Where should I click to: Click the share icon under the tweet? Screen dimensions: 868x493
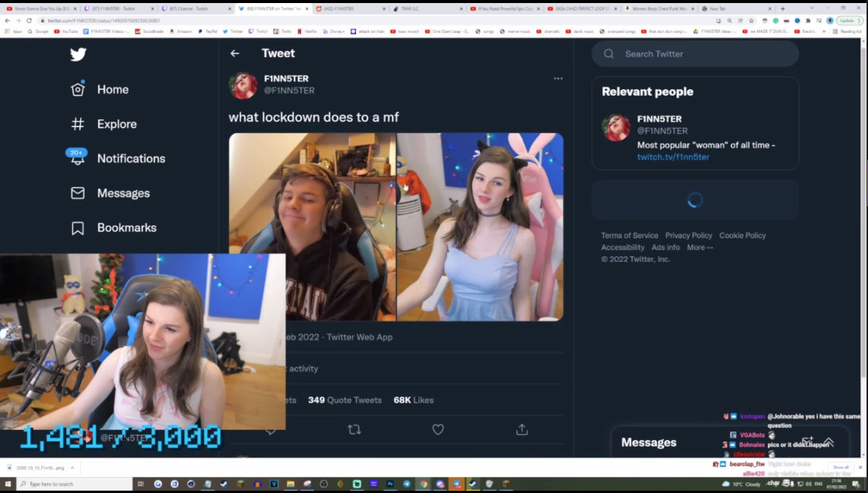pyautogui.click(x=521, y=429)
